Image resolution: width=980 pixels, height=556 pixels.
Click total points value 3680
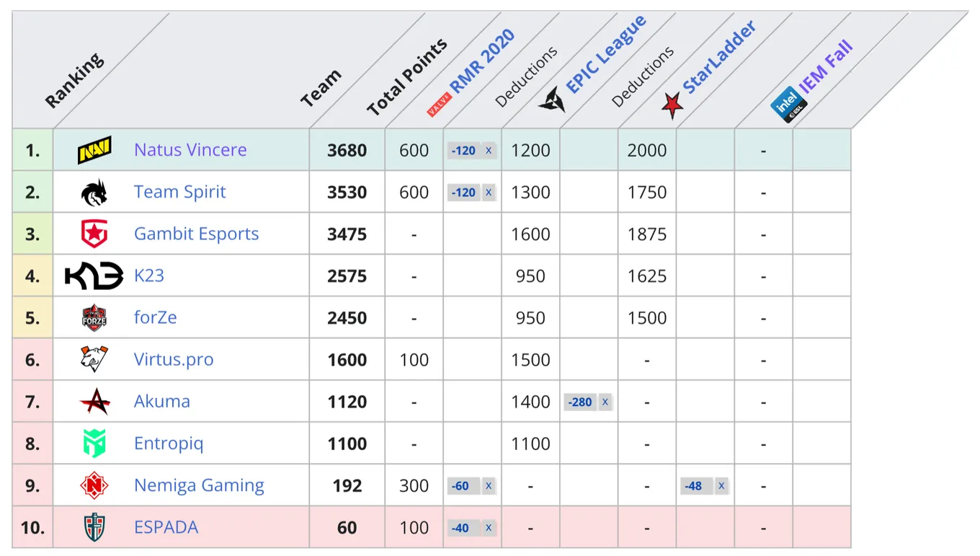point(347,150)
